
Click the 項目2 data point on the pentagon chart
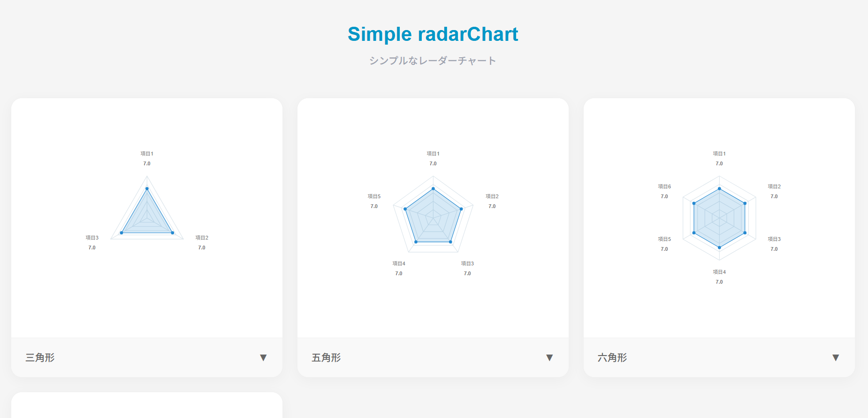tap(461, 208)
